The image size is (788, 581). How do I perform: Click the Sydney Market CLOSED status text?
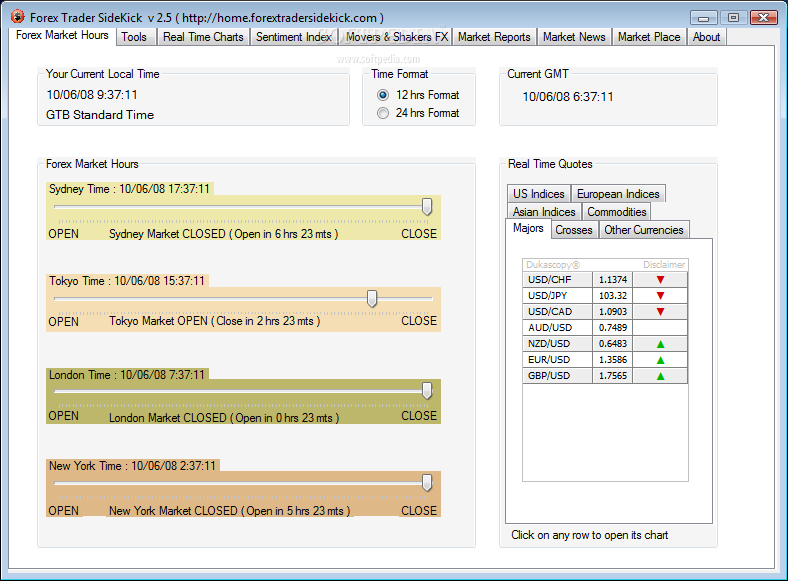click(224, 234)
